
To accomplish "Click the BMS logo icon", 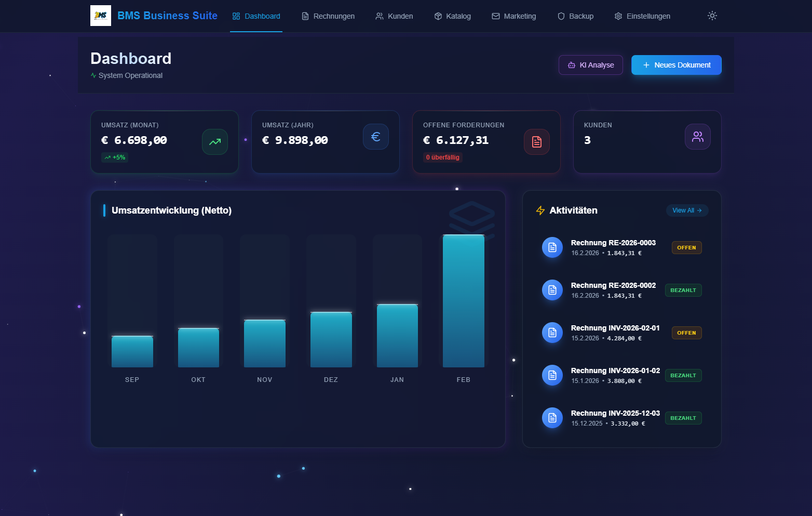I will pos(100,16).
